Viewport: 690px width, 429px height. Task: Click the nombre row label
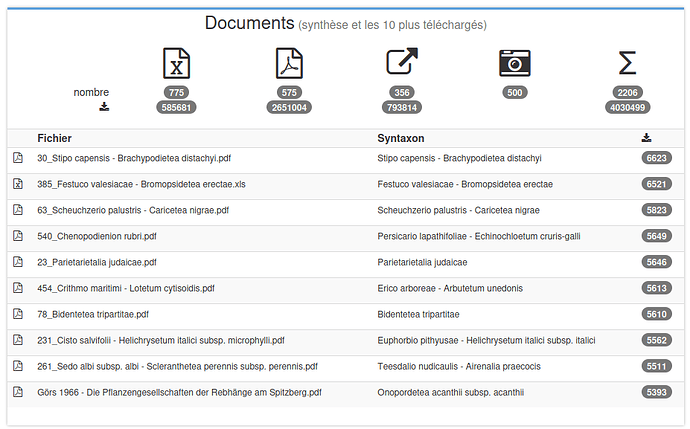point(91,92)
